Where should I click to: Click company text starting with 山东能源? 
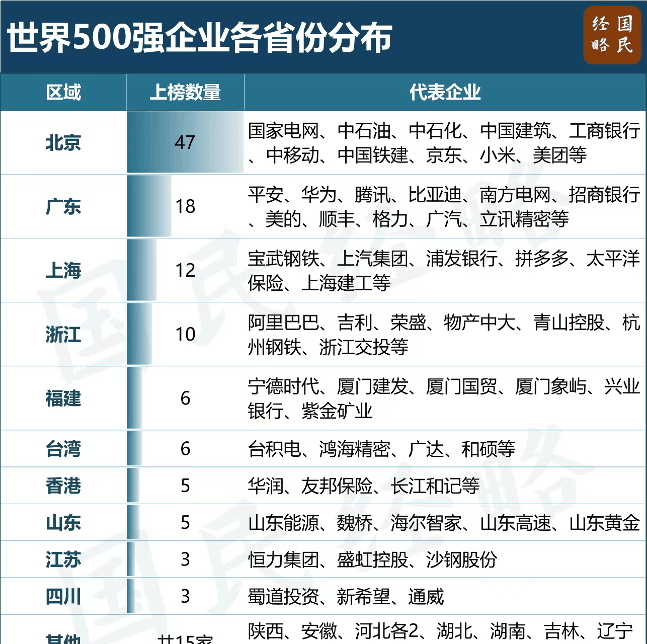click(443, 523)
